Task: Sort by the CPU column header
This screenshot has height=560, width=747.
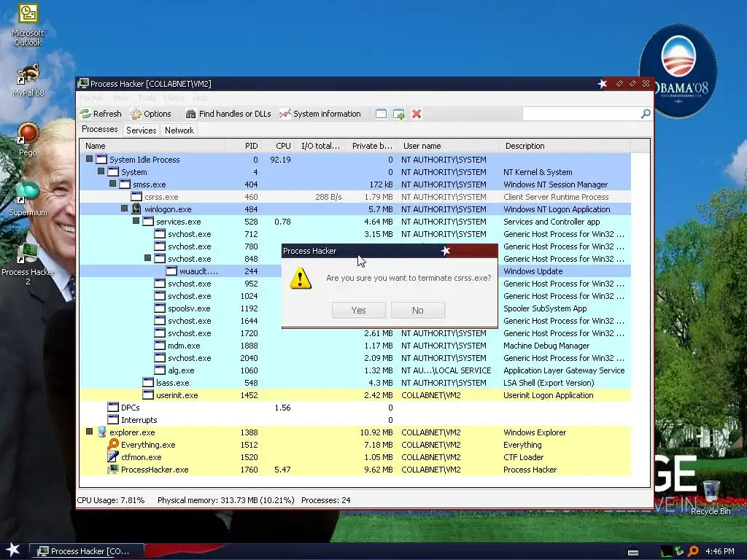Action: pyautogui.click(x=278, y=146)
